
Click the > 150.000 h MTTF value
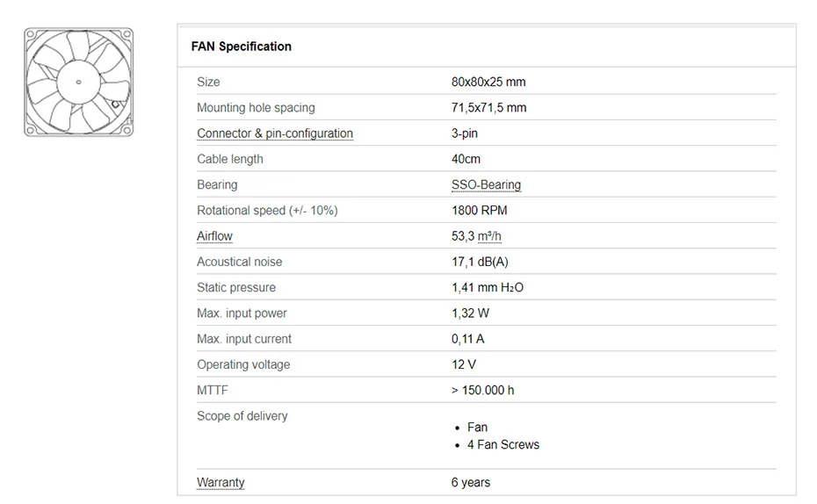482,390
